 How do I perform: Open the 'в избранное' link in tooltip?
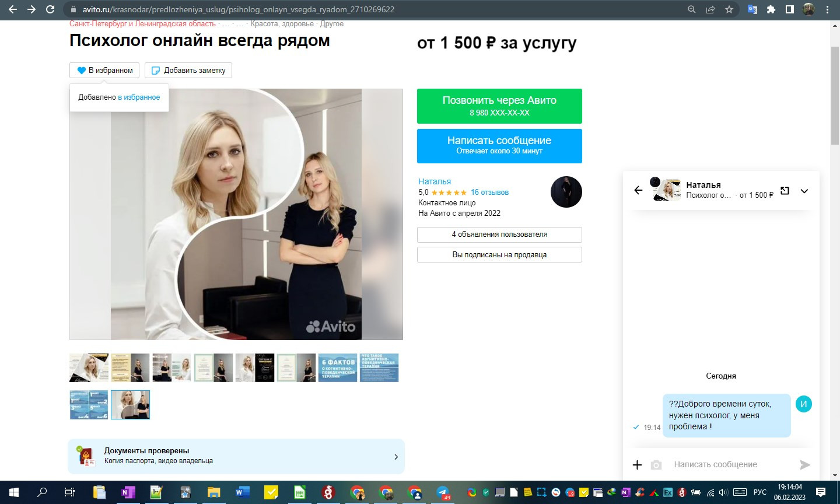click(x=139, y=97)
